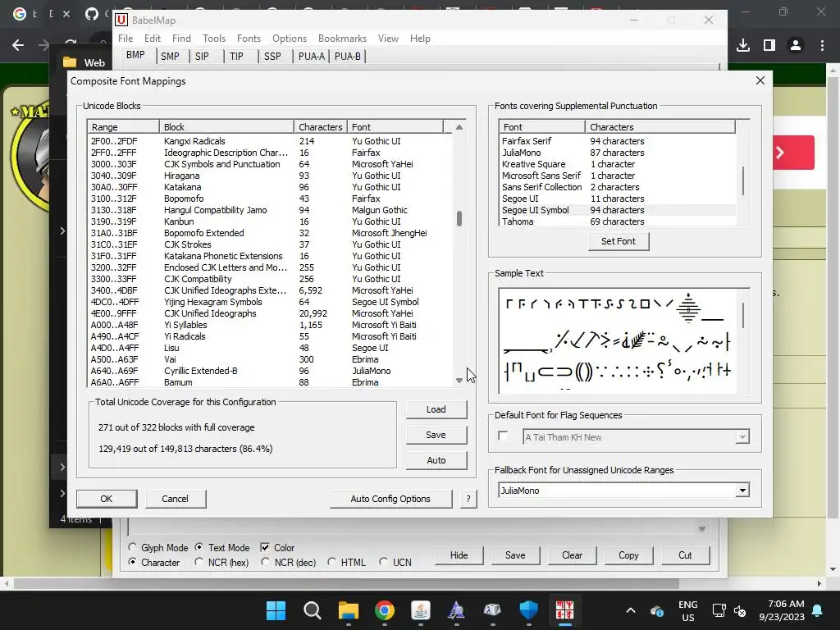The height and width of the screenshot is (630, 840).
Task: Open Google Chrome from taskbar
Action: 384,610
